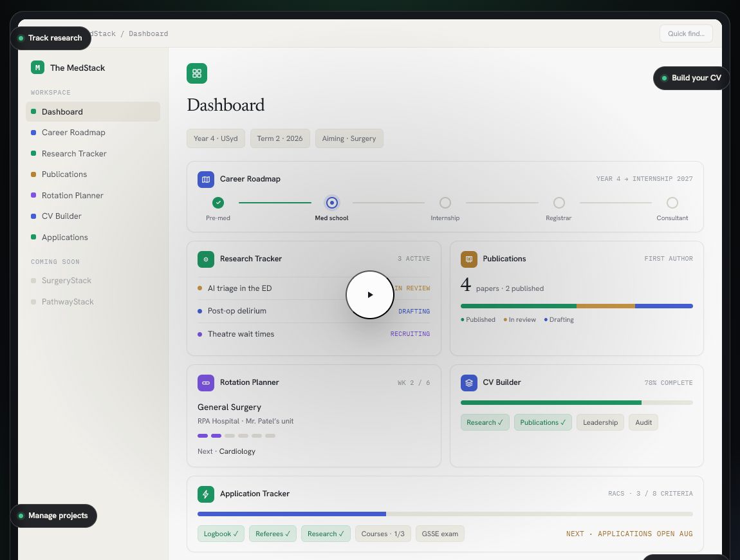The image size is (740, 560).
Task: Click the Dashboard breadcrumb text
Action: point(148,33)
